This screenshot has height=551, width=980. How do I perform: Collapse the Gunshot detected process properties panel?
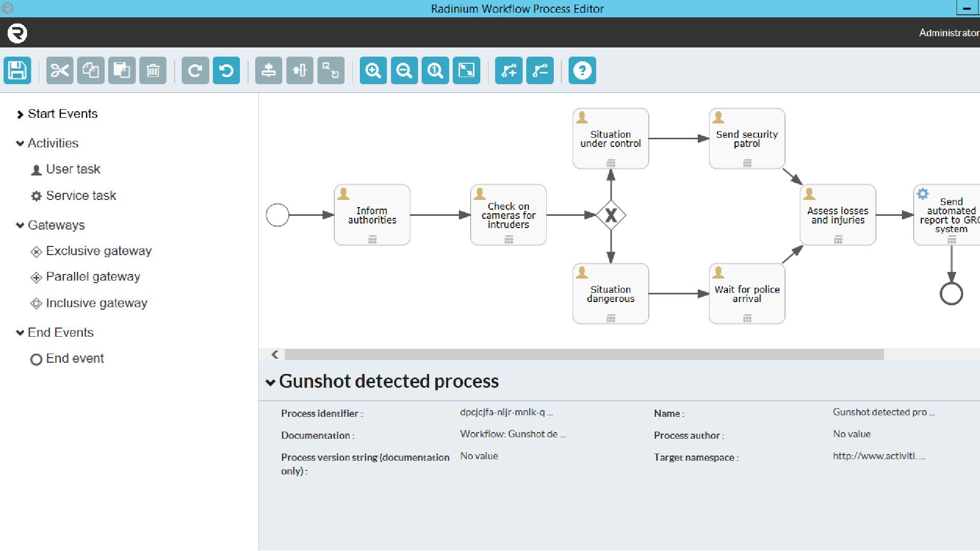271,382
